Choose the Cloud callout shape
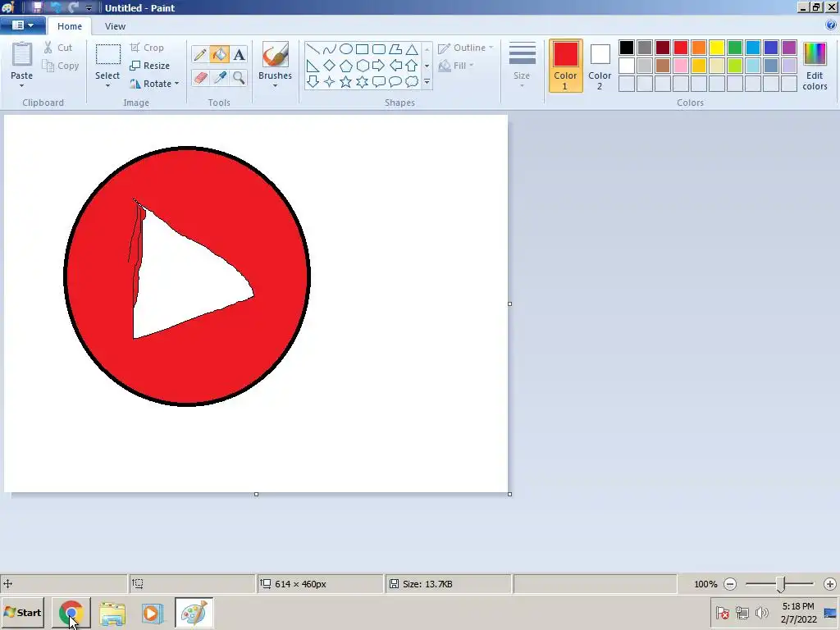This screenshot has width=840, height=630. pos(412,82)
